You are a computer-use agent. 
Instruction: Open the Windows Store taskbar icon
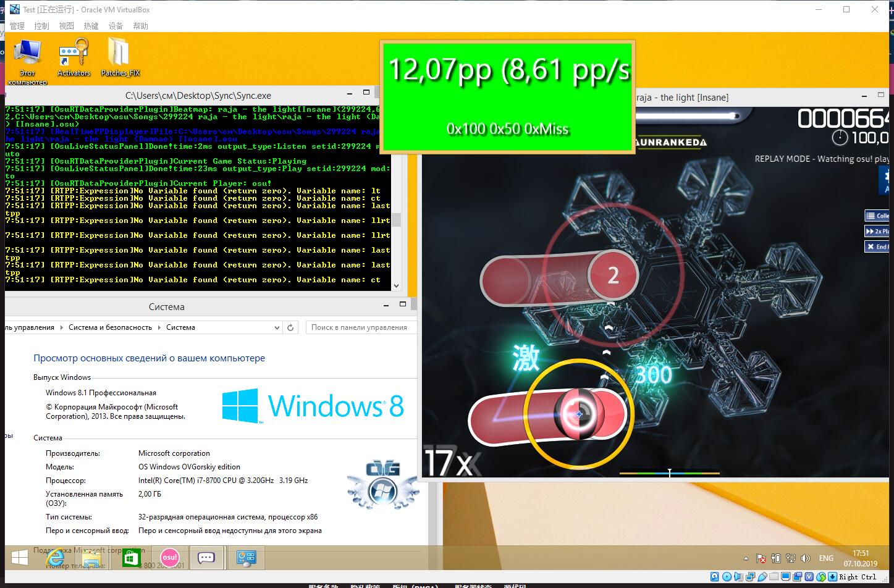[131, 558]
